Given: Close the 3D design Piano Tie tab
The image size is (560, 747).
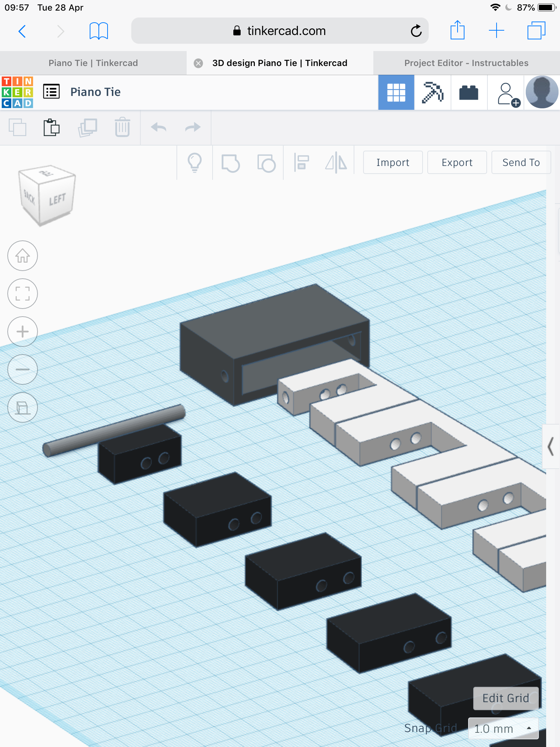Looking at the screenshot, I should pos(198,63).
